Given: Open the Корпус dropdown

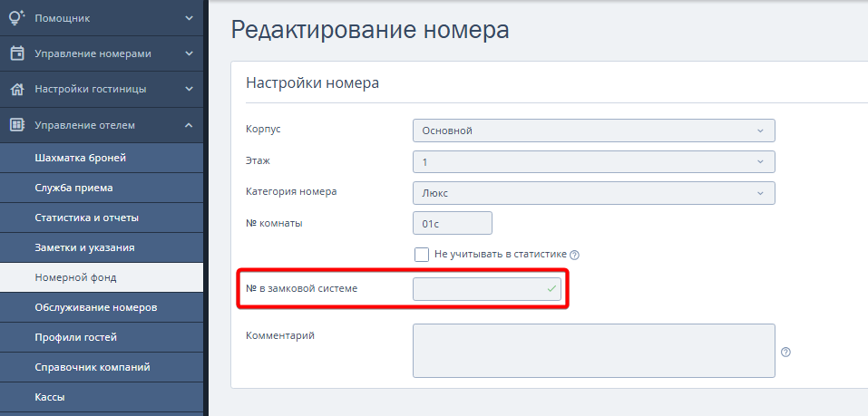Looking at the screenshot, I should point(593,131).
